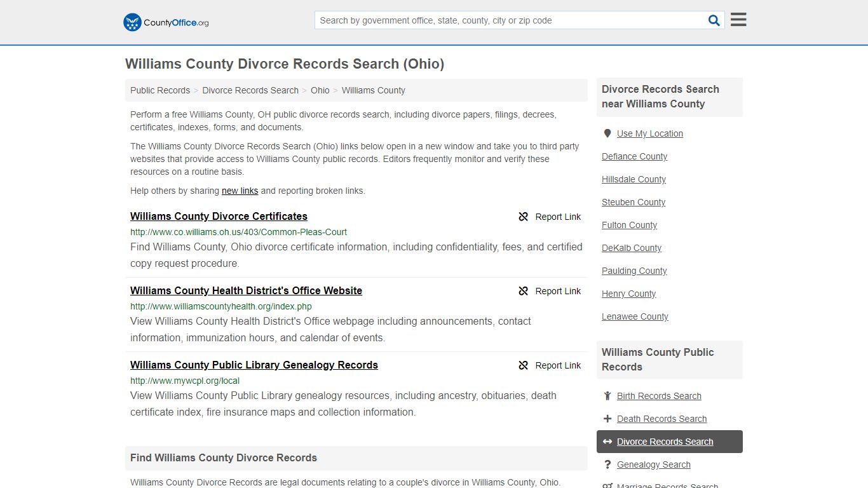Image resolution: width=868 pixels, height=488 pixels.
Task: Click broken-link icon for Health District's Office
Action: tap(524, 291)
